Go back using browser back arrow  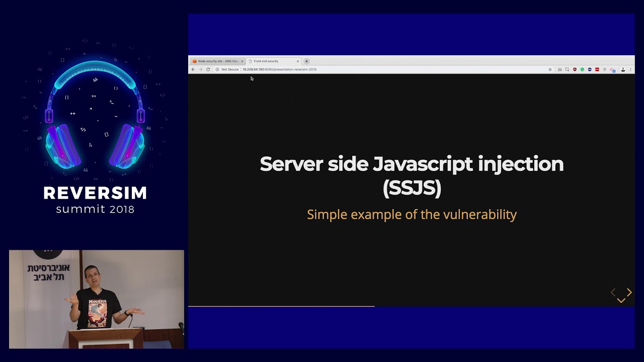pyautogui.click(x=193, y=69)
